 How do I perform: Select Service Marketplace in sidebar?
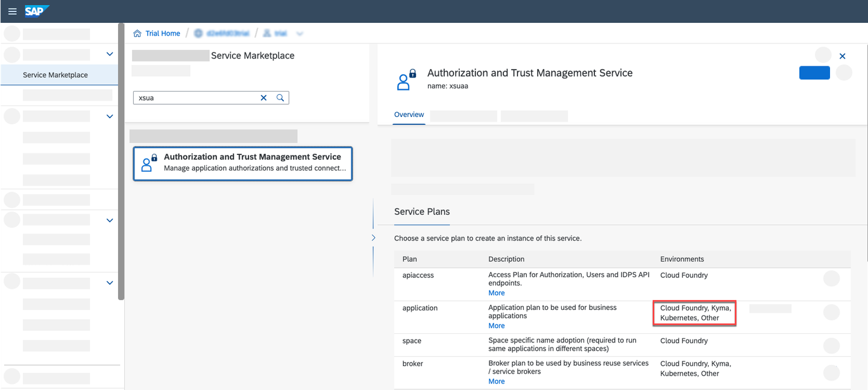tap(60, 75)
